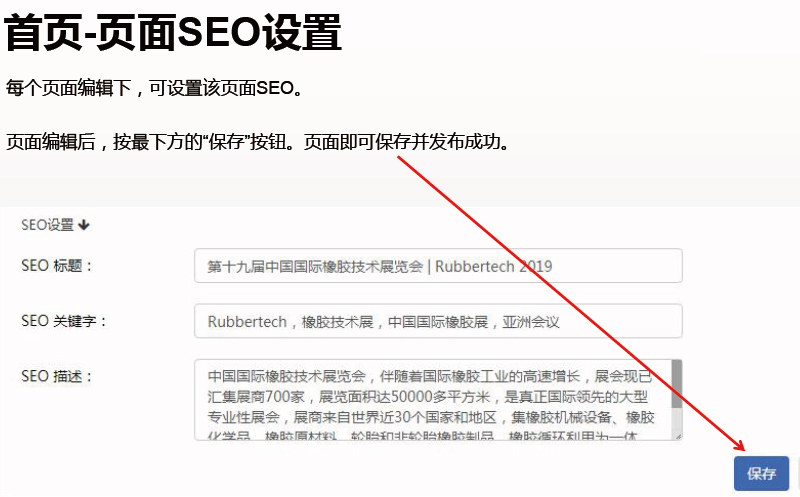This screenshot has width=800, height=497.
Task: Click the 首页-页面SEO设置 page heading
Action: click(x=173, y=33)
